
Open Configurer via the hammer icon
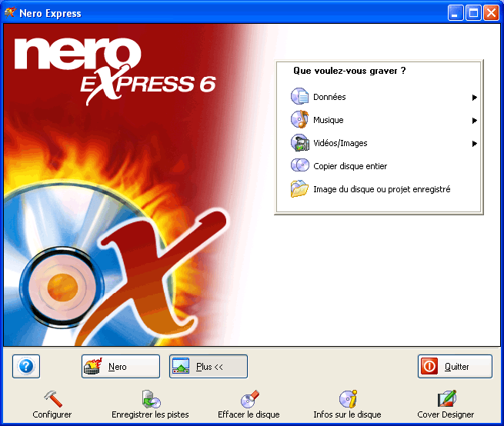click(x=52, y=399)
